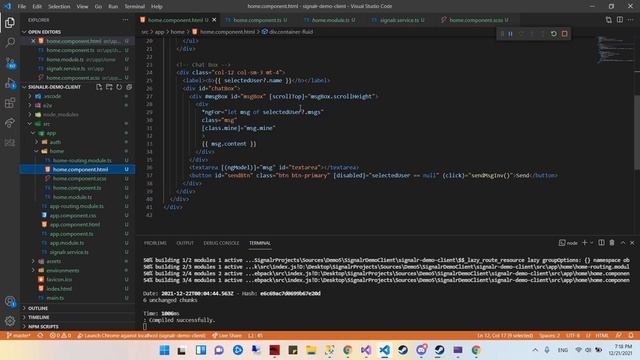Change the HTML language mode in status bar

click(602, 336)
